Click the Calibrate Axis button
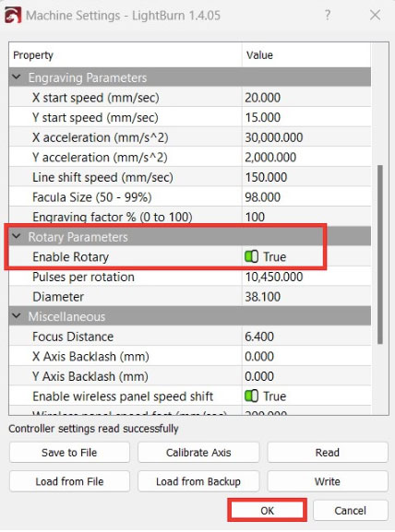This screenshot has width=395, height=532. tap(198, 453)
